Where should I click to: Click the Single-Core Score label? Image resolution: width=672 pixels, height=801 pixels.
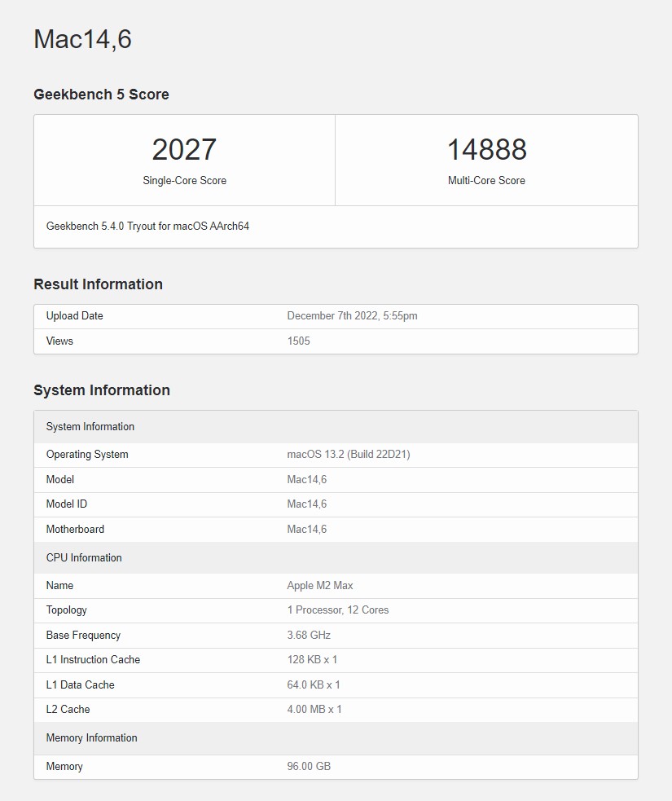[x=184, y=181]
